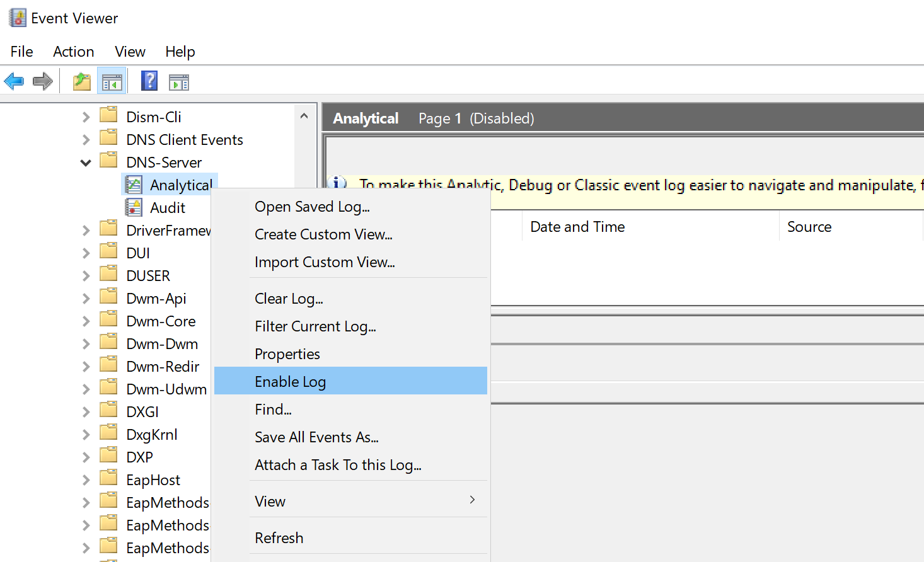The image size is (924, 562).
Task: Select the Audit log icon under DNS-Server
Action: coord(134,207)
